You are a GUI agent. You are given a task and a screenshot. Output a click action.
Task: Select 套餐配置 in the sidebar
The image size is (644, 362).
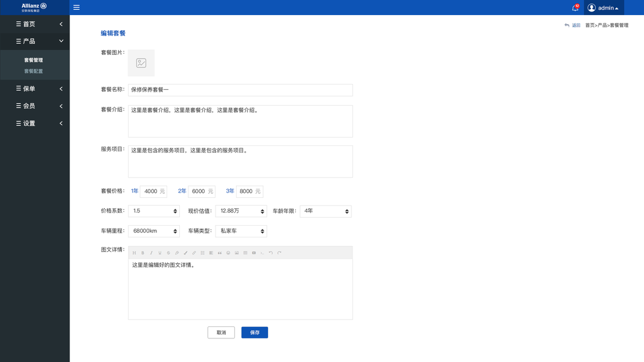point(33,71)
